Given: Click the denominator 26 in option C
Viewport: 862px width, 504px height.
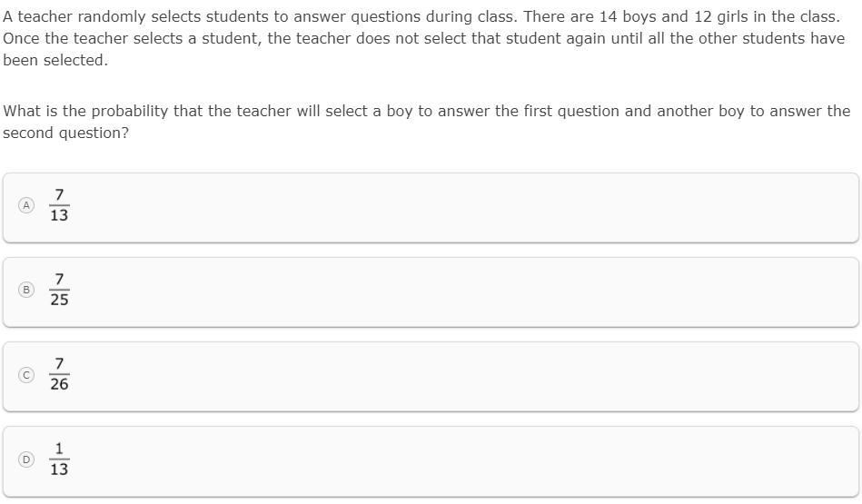Looking at the screenshot, I should point(59,384).
